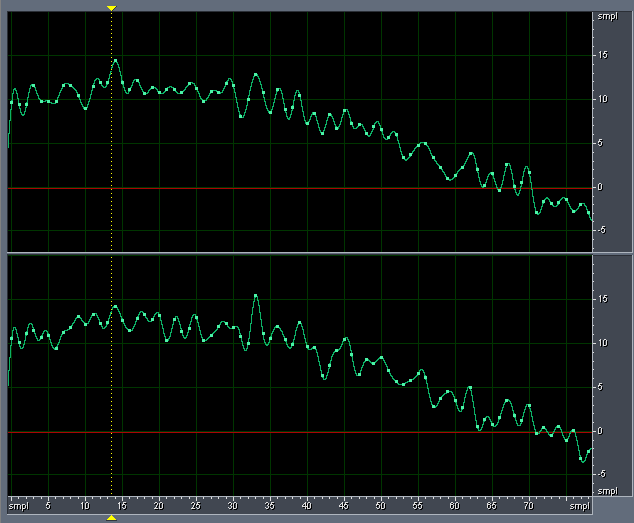Click the time ruler at sample 40

[307, 506]
